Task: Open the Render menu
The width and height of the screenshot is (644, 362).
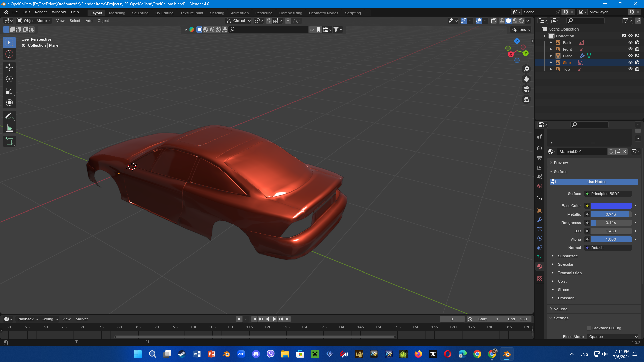Action: (41, 12)
